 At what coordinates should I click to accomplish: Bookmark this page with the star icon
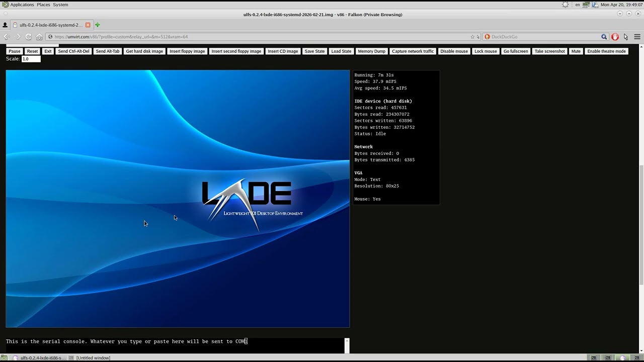point(472,37)
